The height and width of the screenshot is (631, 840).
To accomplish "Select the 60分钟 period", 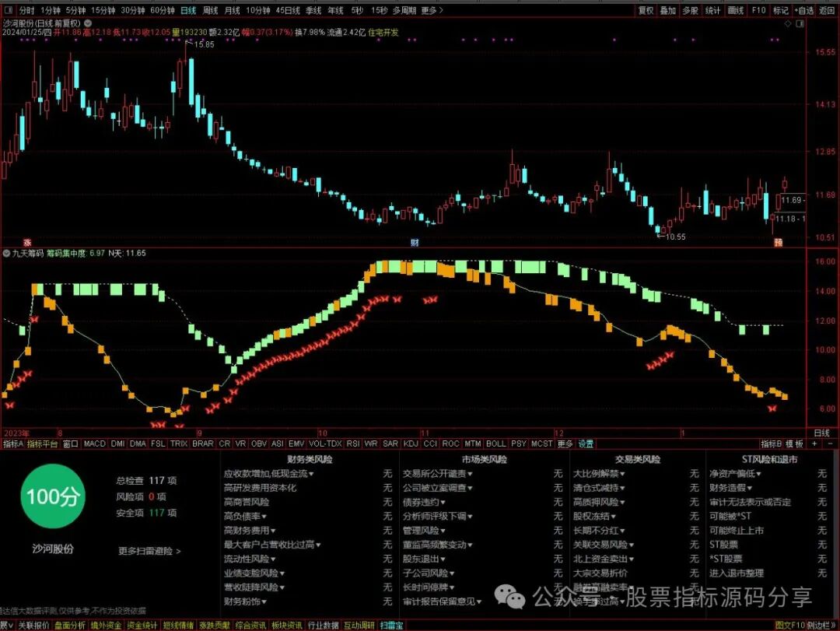I will (x=163, y=10).
